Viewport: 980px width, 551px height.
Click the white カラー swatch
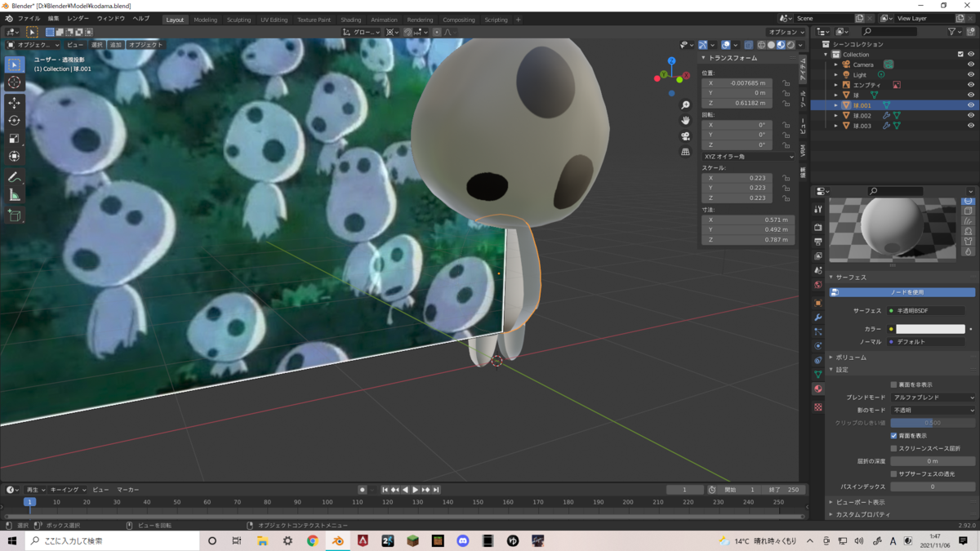[930, 329]
